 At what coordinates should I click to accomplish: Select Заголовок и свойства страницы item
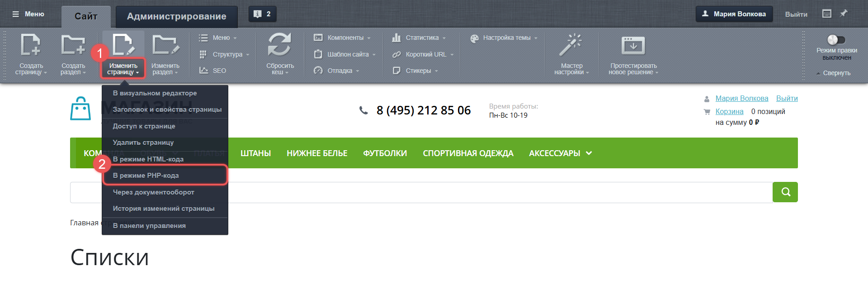point(165,109)
